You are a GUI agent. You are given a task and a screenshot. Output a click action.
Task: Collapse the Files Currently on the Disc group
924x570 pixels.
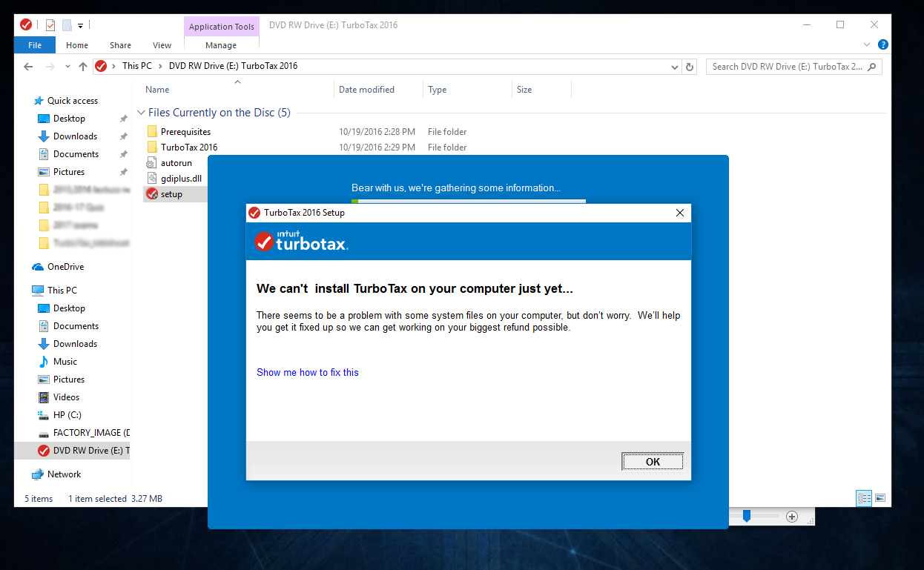[x=141, y=113]
